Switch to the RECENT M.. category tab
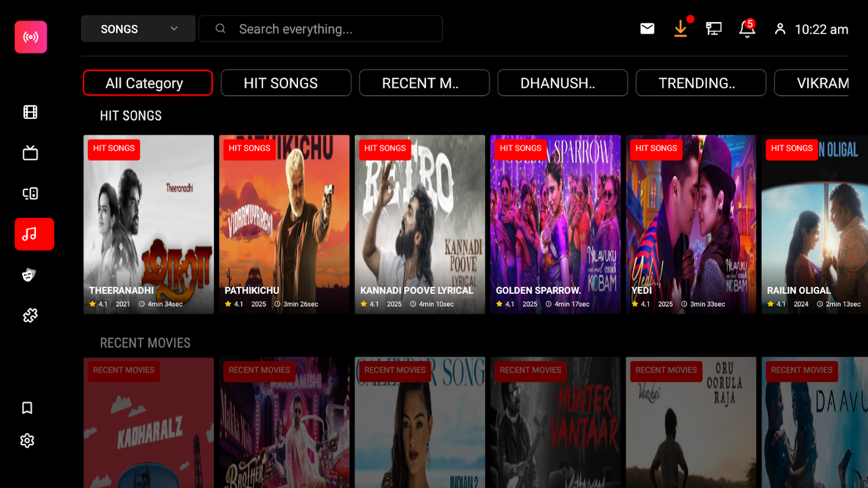 click(x=424, y=83)
